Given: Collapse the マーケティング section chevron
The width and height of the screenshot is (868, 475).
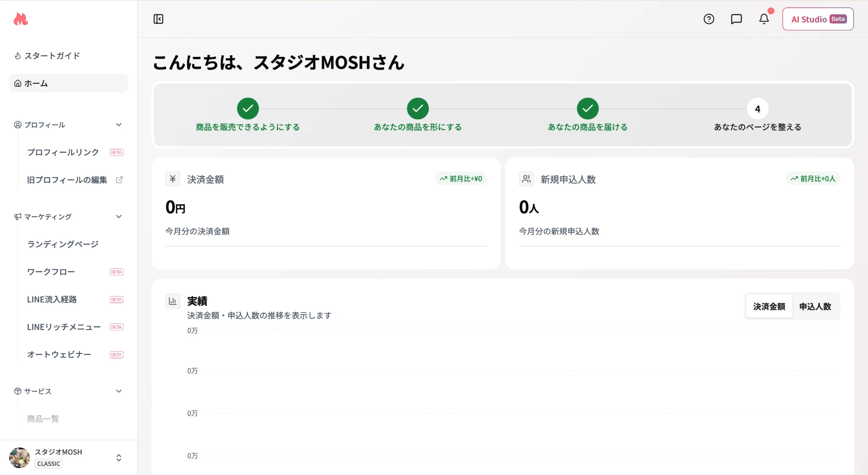Looking at the screenshot, I should 119,217.
